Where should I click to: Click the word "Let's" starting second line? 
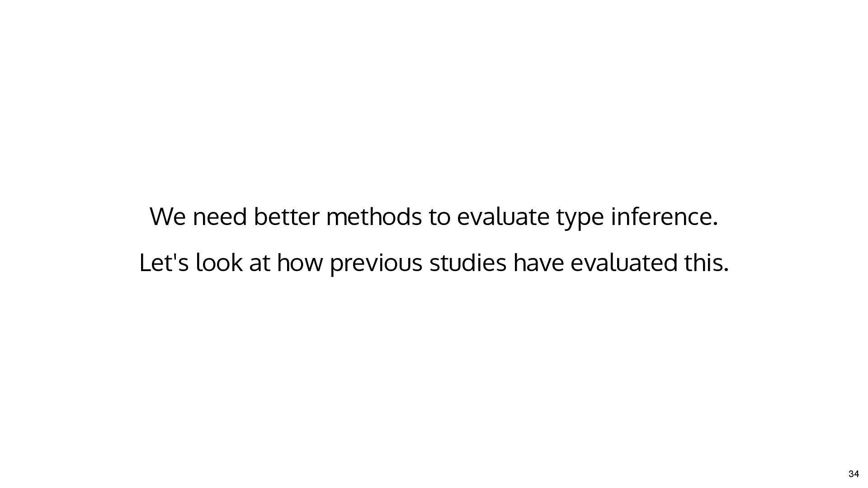point(164,263)
